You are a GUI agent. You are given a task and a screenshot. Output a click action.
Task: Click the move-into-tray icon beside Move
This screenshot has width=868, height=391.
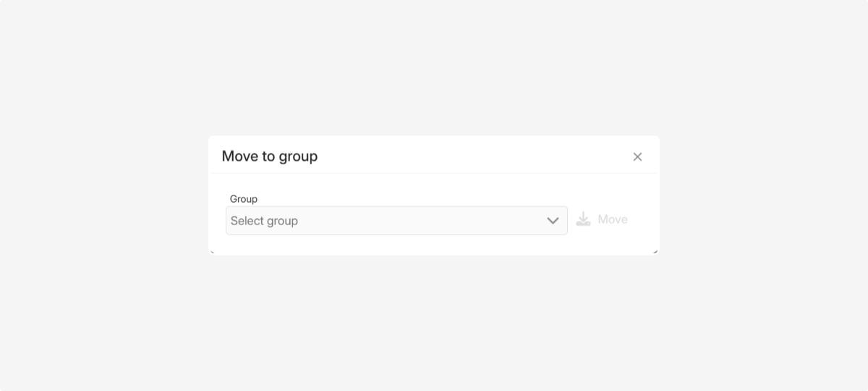tap(583, 219)
